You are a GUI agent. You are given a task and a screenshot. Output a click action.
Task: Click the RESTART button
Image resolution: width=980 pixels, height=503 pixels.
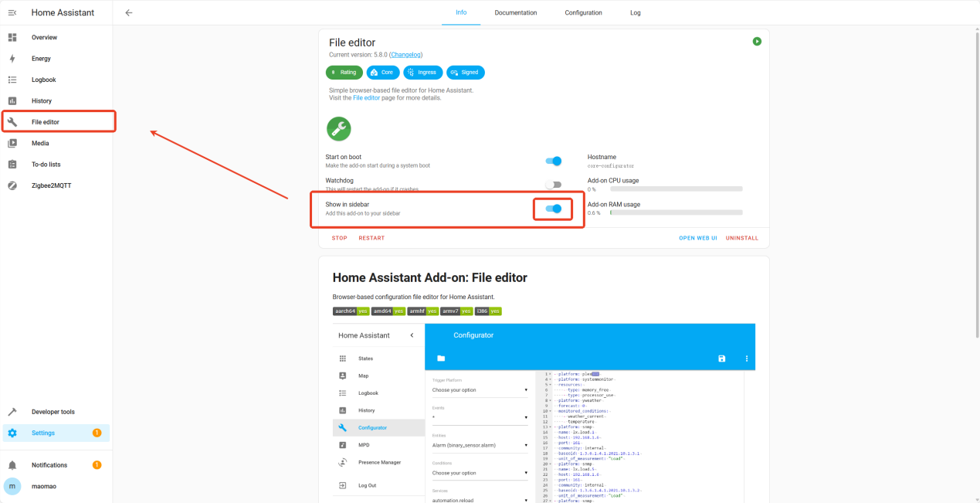(371, 238)
